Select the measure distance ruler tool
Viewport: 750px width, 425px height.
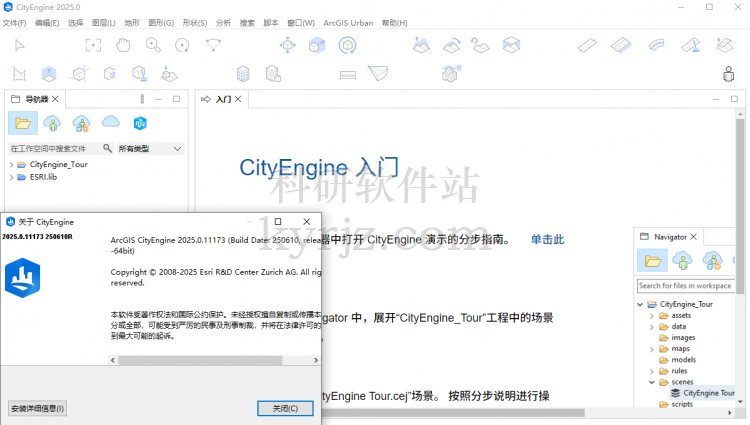coord(348,75)
